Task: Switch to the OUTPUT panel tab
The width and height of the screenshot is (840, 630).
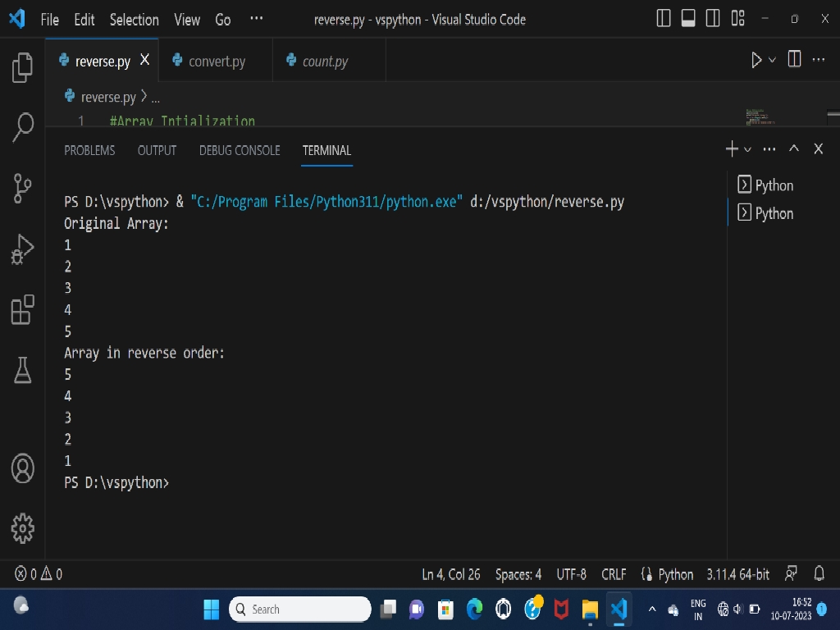Action: point(157,151)
